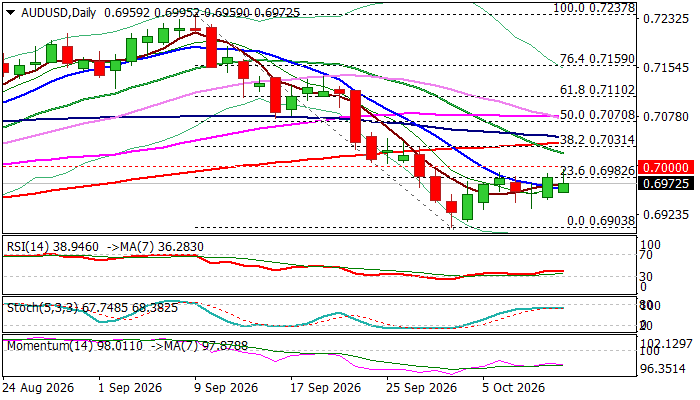
Task: Click the 50.0 0.70708 Fibonacci label
Action: tap(597, 115)
